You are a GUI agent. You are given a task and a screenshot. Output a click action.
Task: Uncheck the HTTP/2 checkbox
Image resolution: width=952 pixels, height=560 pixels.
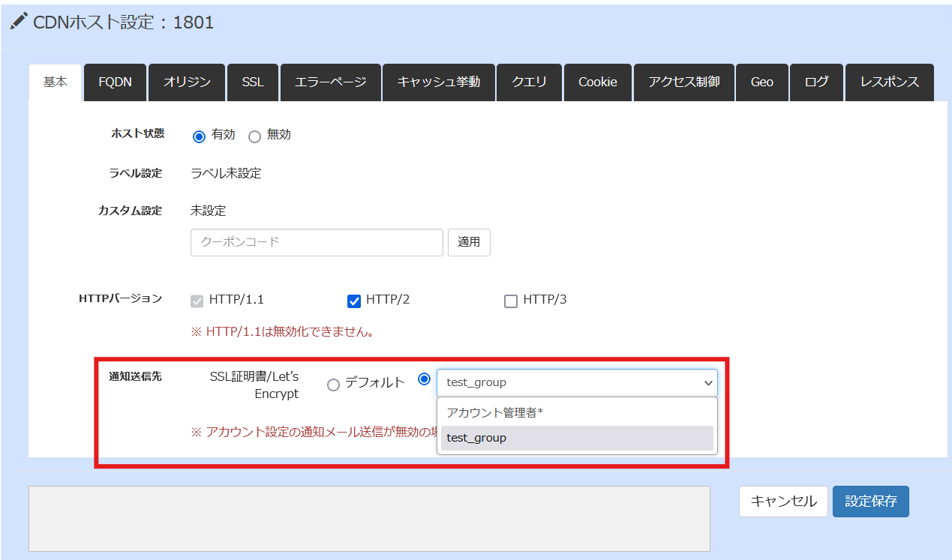(x=354, y=301)
